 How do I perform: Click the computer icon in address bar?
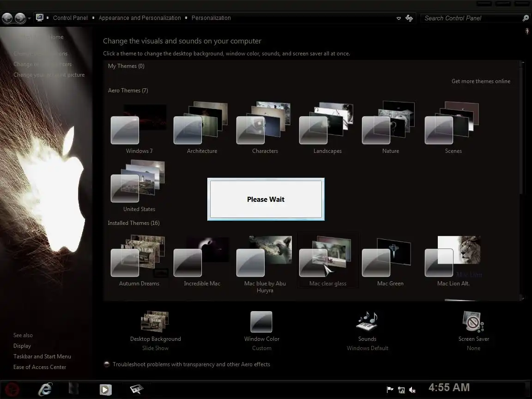coord(40,18)
